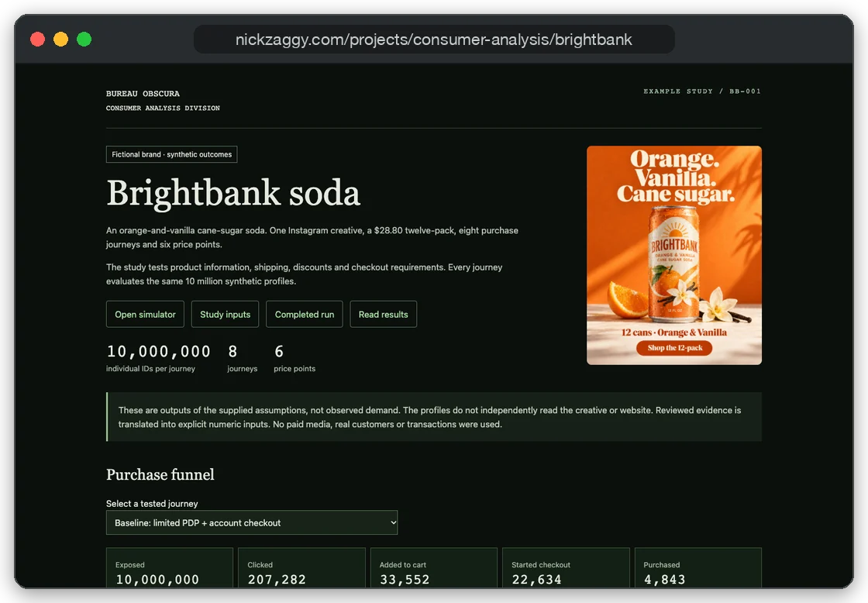This screenshot has width=868, height=603.
Task: Click the Fictional brand synthetic outcomes badge
Action: pos(171,154)
